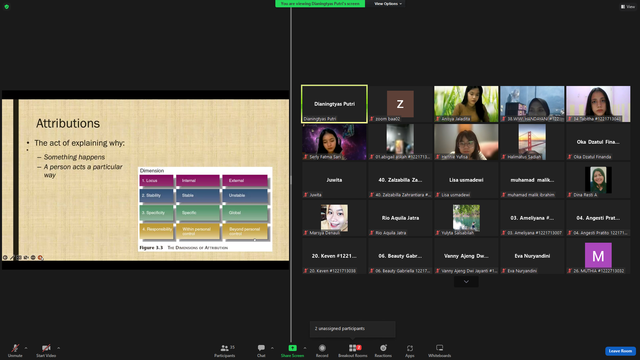
Task: Select Dianingtyas Putri's video tile
Action: coord(334,104)
